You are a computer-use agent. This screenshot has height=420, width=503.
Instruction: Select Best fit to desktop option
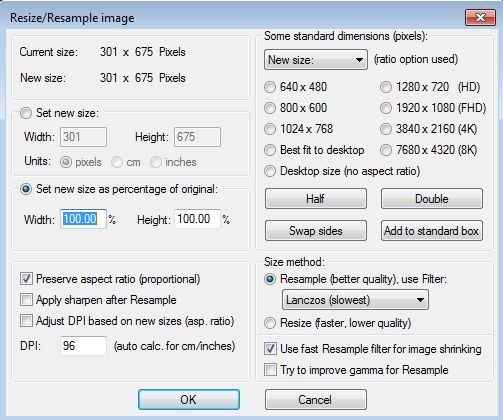[270, 150]
